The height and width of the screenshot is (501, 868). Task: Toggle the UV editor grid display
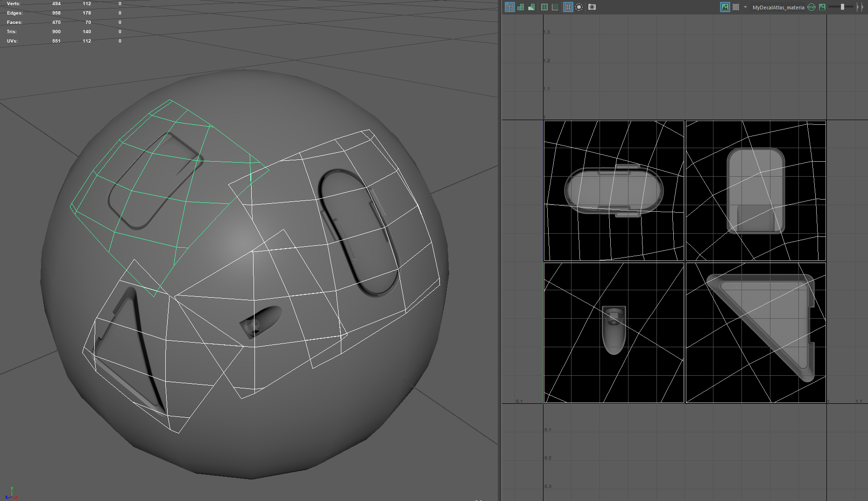pyautogui.click(x=568, y=7)
